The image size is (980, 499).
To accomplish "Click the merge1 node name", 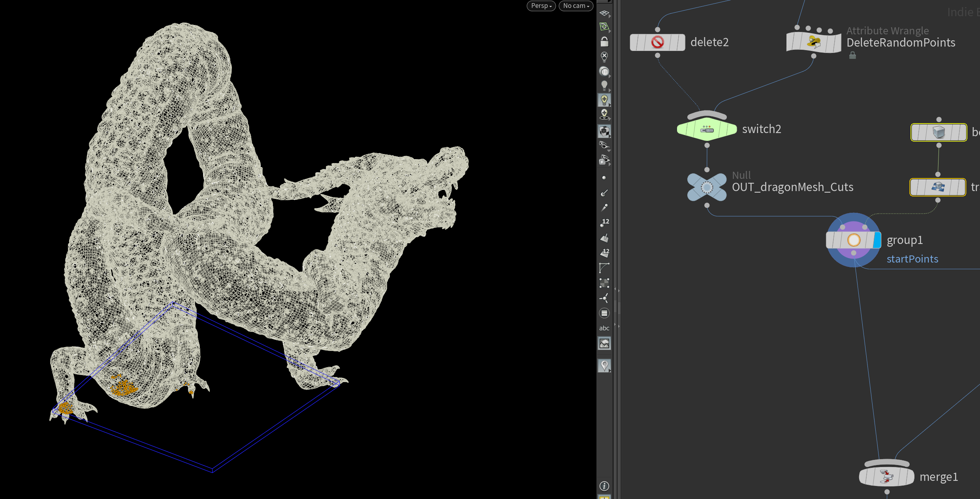I will pos(939,477).
